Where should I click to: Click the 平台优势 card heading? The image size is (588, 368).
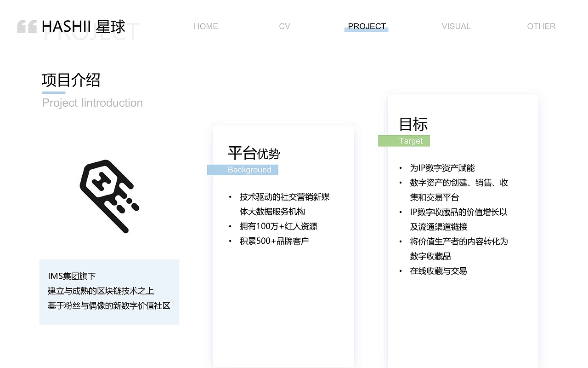point(254,153)
